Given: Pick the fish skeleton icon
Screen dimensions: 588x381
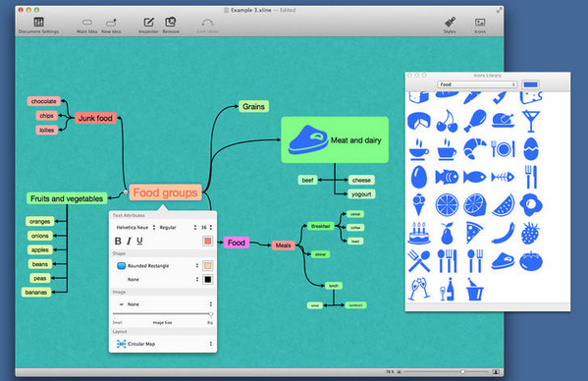Looking at the screenshot, I should 503,177.
